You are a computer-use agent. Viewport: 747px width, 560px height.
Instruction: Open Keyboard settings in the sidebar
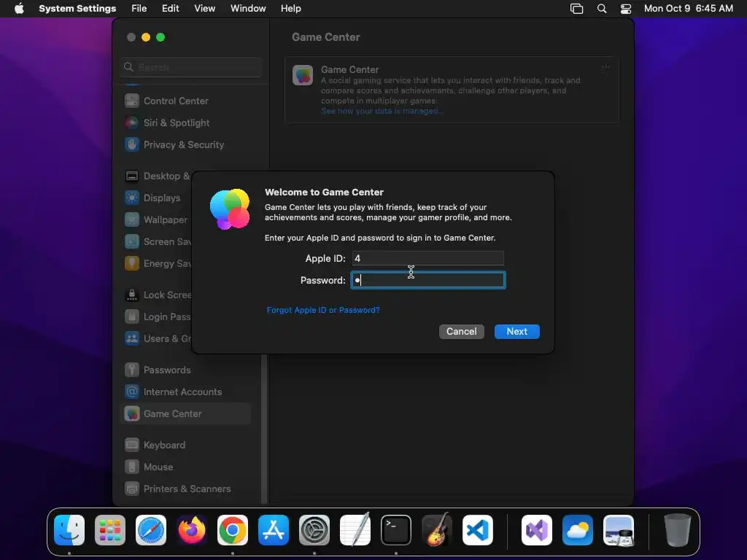pyautogui.click(x=186, y=446)
